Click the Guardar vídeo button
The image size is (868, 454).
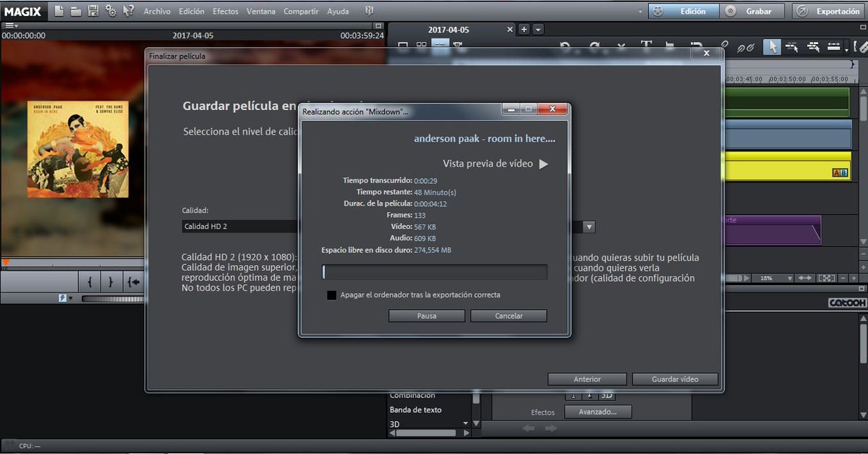pos(675,379)
